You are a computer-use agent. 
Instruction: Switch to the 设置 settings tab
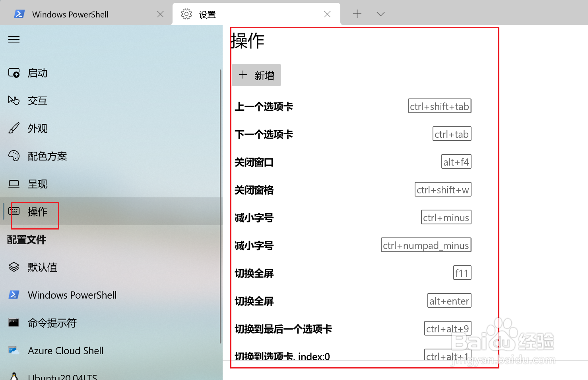pyautogui.click(x=206, y=14)
